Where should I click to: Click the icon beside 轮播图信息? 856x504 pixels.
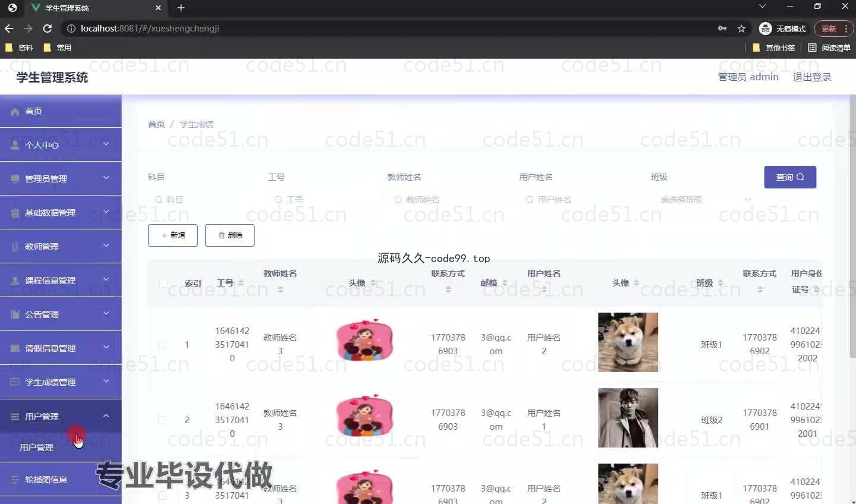tap(15, 480)
